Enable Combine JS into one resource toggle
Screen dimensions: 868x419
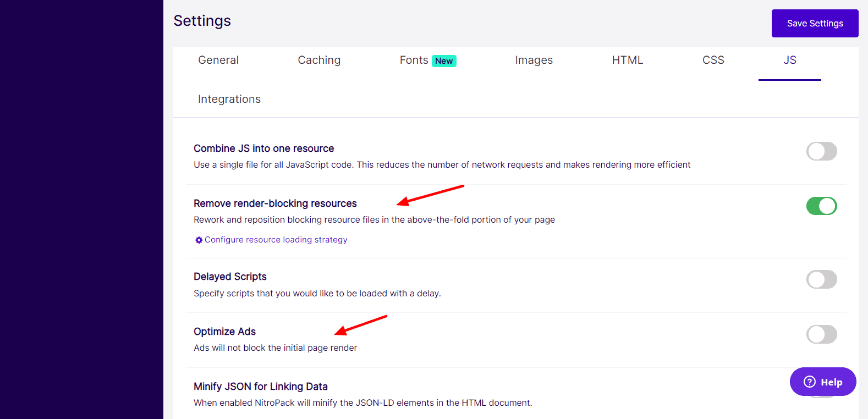pos(822,151)
